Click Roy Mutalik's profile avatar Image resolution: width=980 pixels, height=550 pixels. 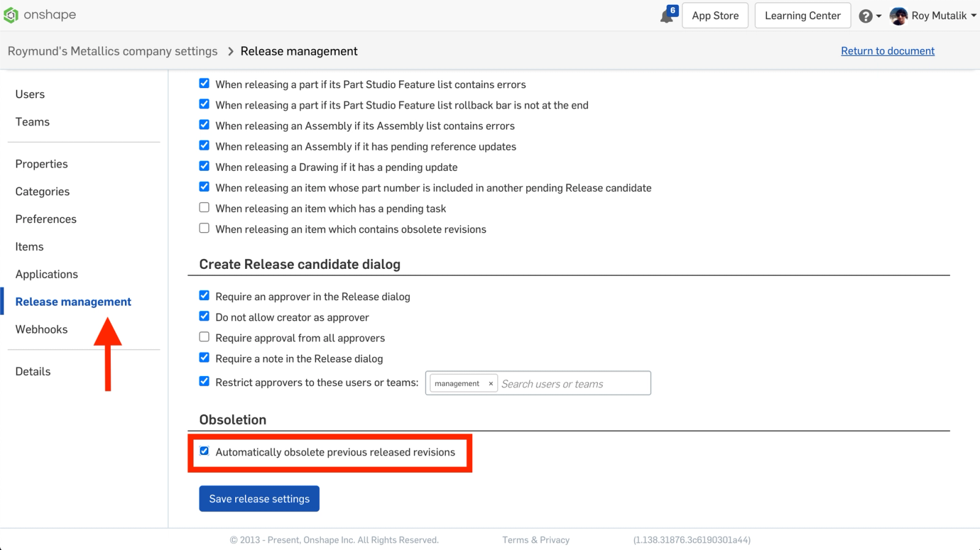[899, 16]
